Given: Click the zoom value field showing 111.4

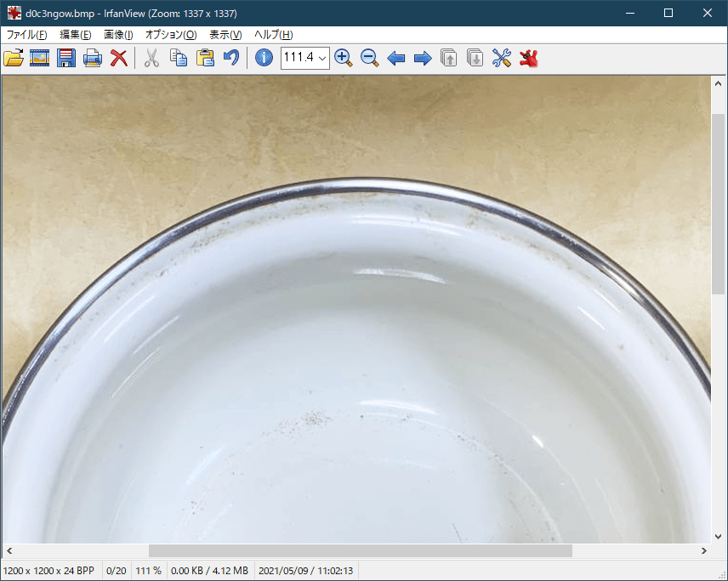Looking at the screenshot, I should click(x=299, y=58).
